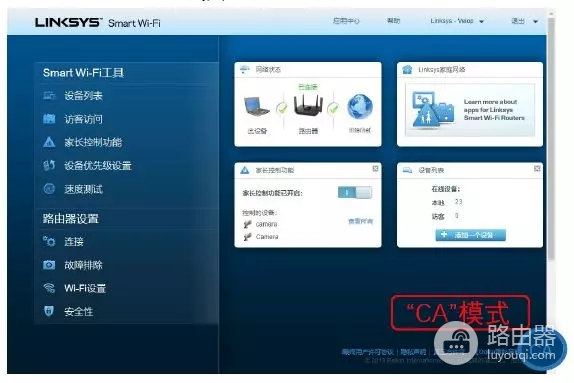Click the lowercase camera device name

pyautogui.click(x=266, y=224)
